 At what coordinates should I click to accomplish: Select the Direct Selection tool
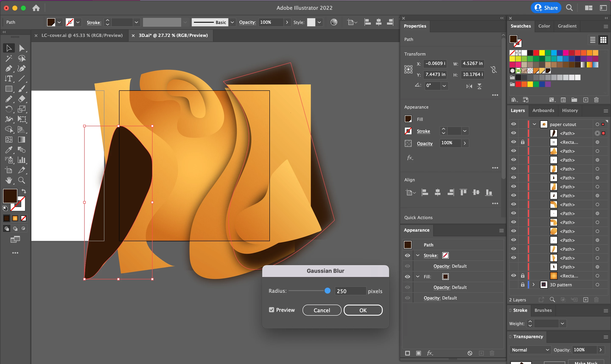[22, 48]
